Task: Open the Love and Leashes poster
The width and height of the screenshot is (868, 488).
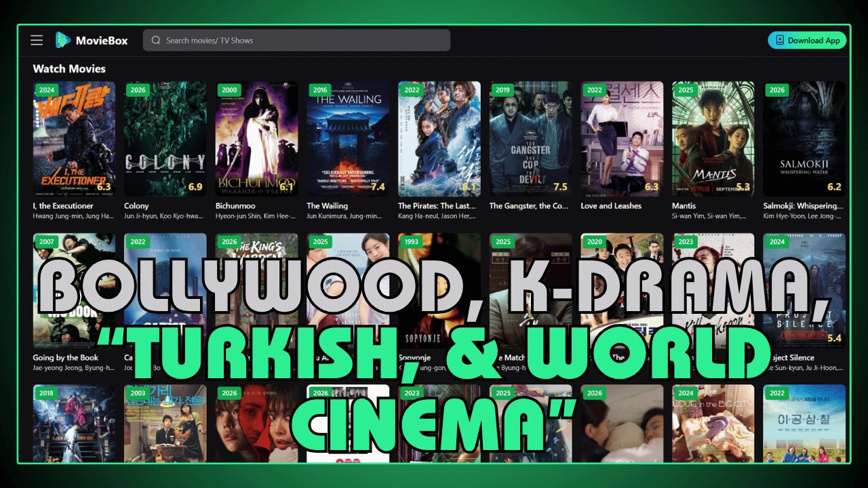Action: 622,139
